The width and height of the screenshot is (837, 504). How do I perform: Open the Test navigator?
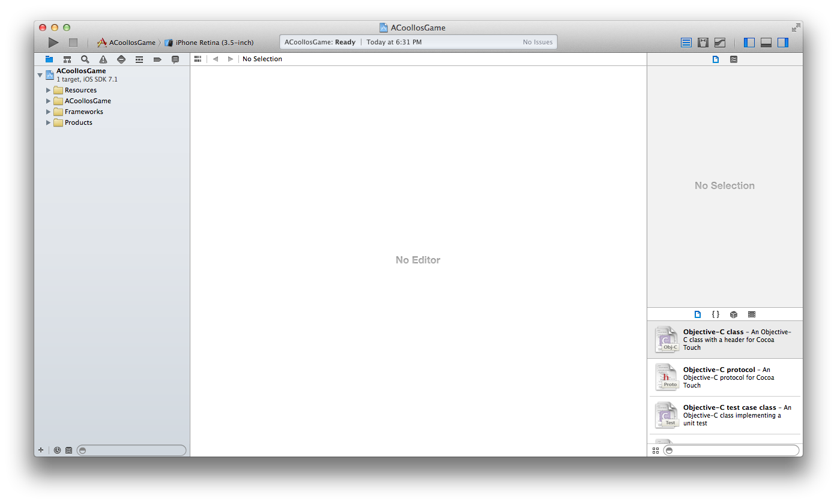coord(121,59)
